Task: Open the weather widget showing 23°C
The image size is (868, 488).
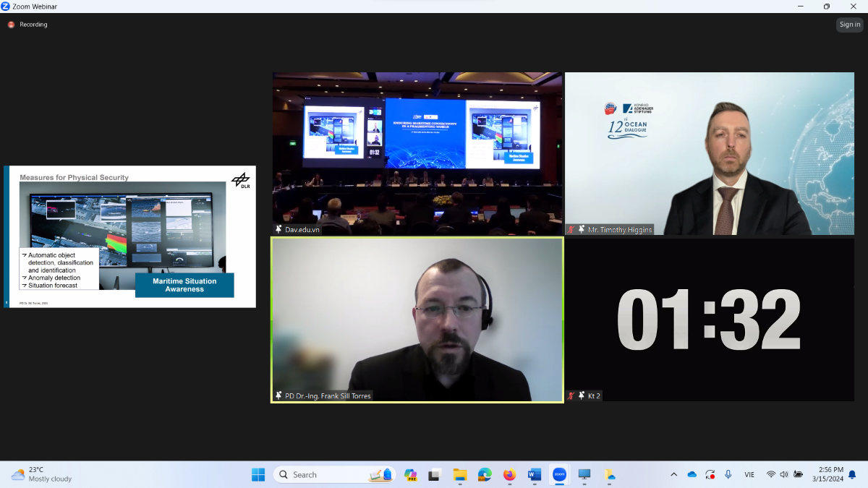Action: pyautogui.click(x=42, y=474)
